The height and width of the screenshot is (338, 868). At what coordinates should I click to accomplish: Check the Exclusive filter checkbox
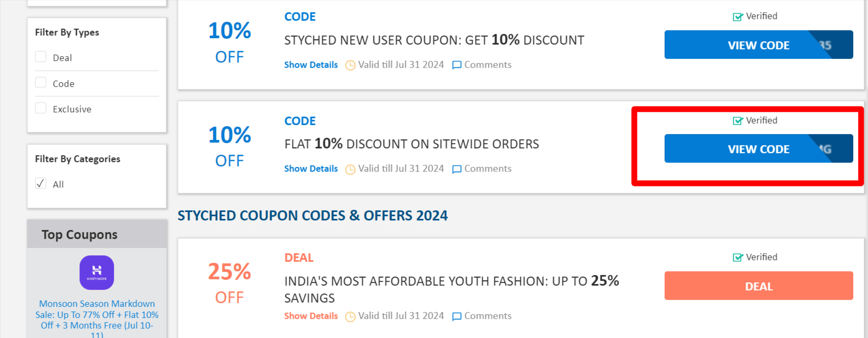pyautogui.click(x=41, y=109)
